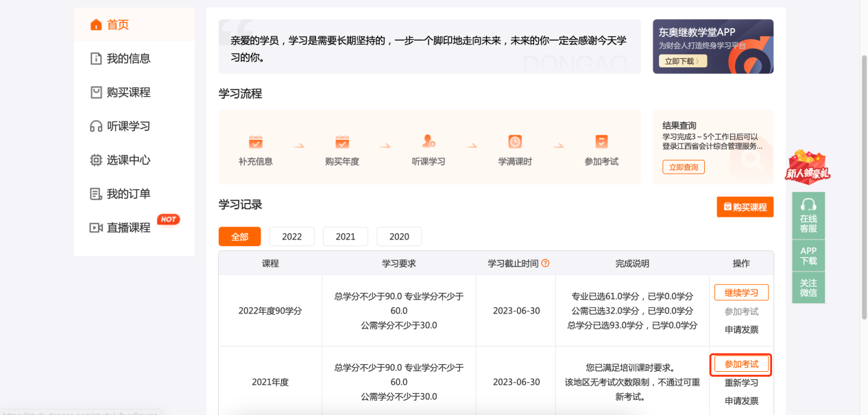
Task: Select the 2022 year filter
Action: pyautogui.click(x=291, y=236)
